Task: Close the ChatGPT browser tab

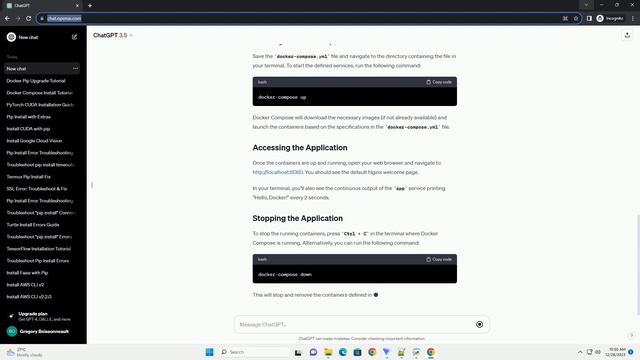Action: (x=77, y=6)
